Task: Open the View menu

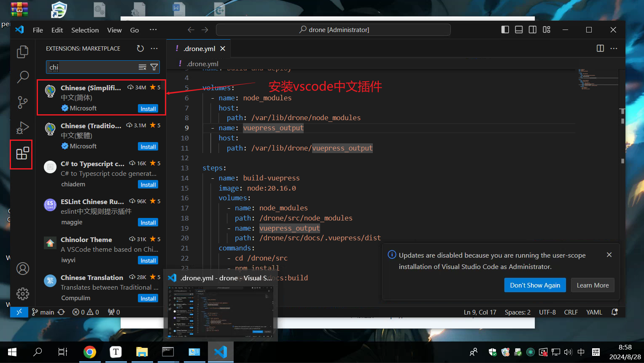Action: point(114,30)
